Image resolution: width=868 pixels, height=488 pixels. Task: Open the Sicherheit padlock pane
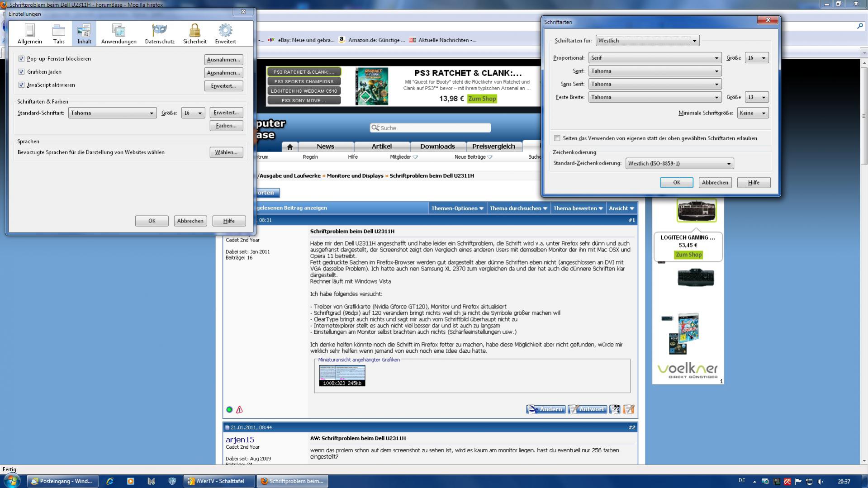click(195, 34)
